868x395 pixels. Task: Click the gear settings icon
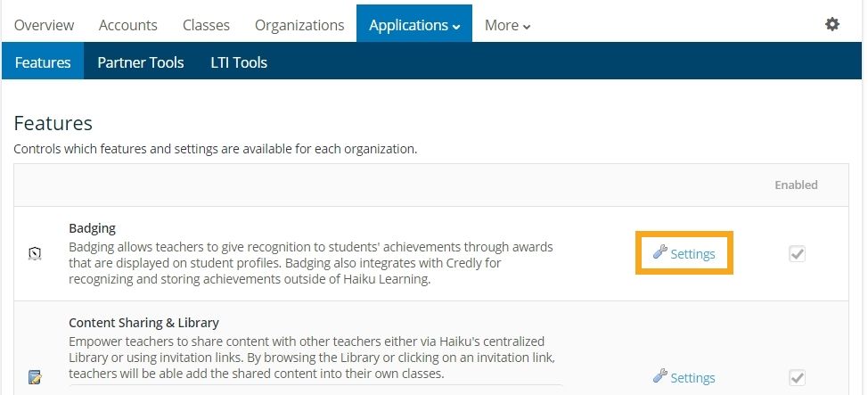[831, 25]
